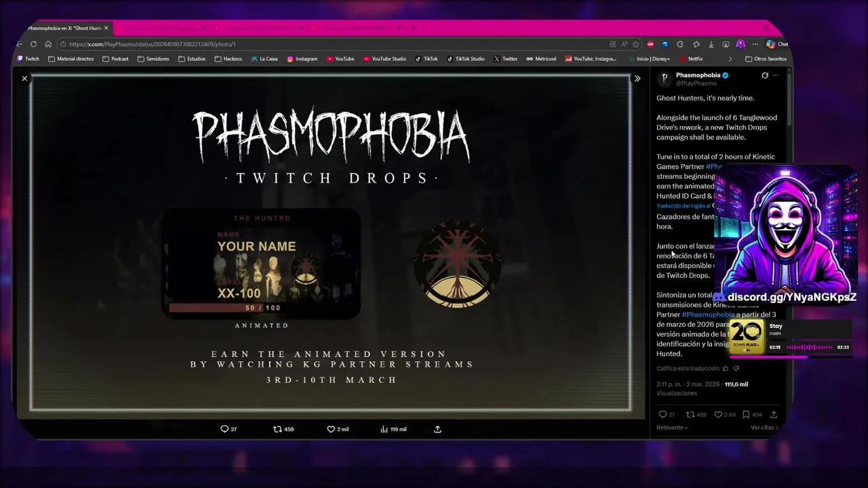Reload the page in the browser
This screenshot has width=868, height=488.
pos(33,44)
